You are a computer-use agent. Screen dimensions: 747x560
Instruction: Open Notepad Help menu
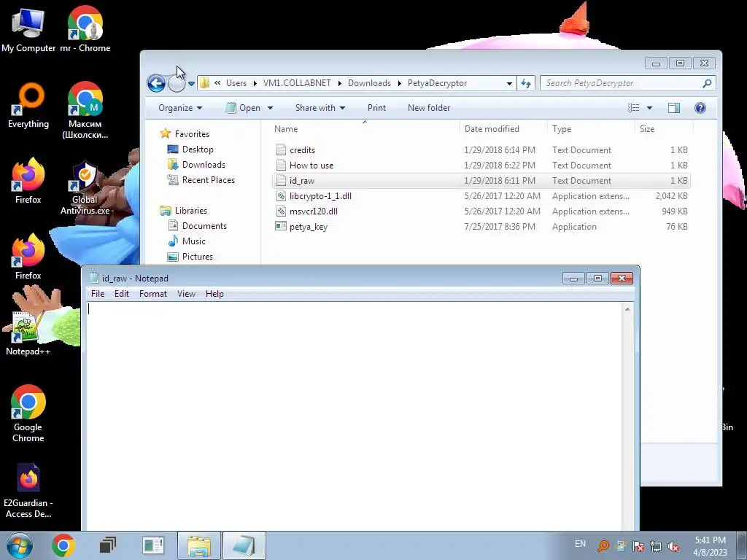click(214, 294)
